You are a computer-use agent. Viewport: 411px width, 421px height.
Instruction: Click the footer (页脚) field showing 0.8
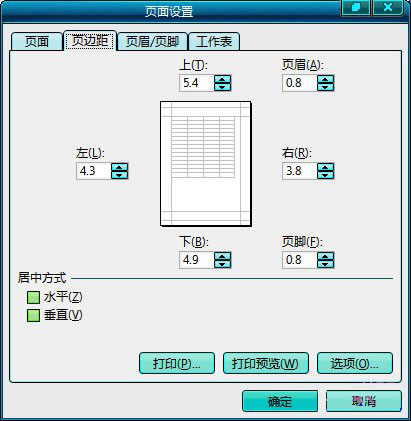coord(300,260)
